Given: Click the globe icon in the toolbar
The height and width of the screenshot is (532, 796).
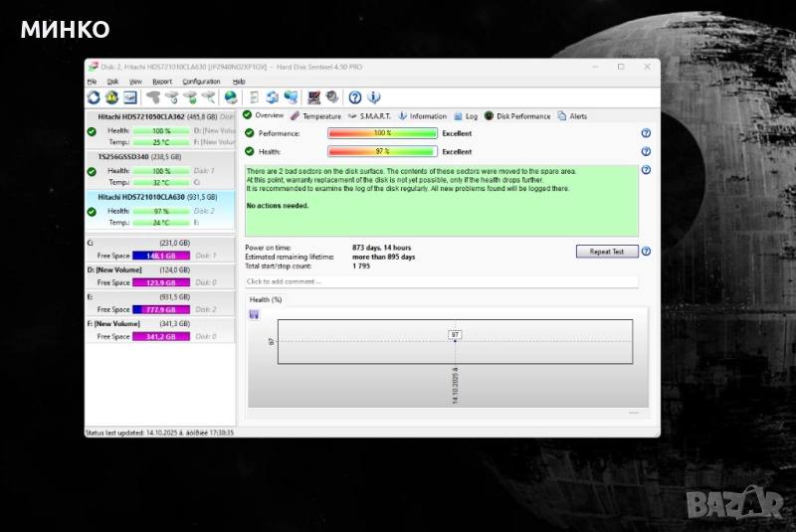Looking at the screenshot, I should (x=231, y=97).
